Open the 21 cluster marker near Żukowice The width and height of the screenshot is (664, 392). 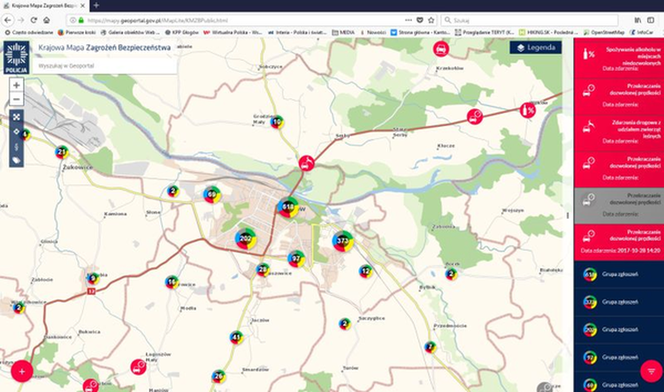(62, 152)
